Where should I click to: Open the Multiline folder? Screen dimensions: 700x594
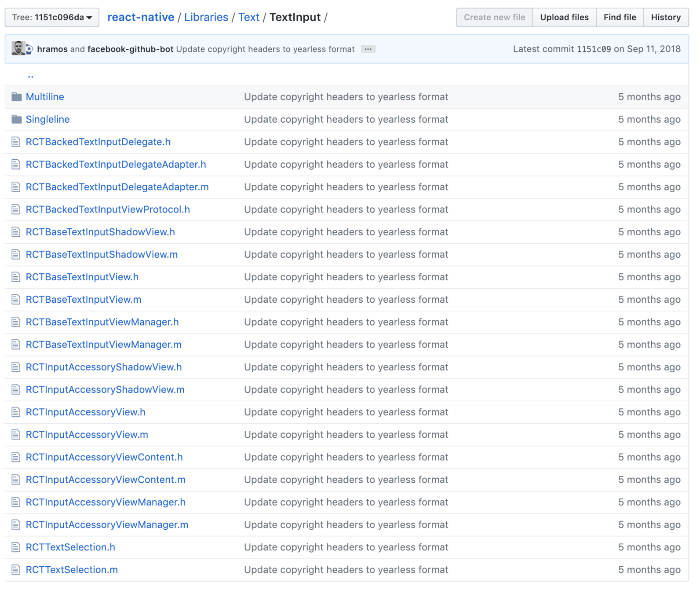pos(45,97)
